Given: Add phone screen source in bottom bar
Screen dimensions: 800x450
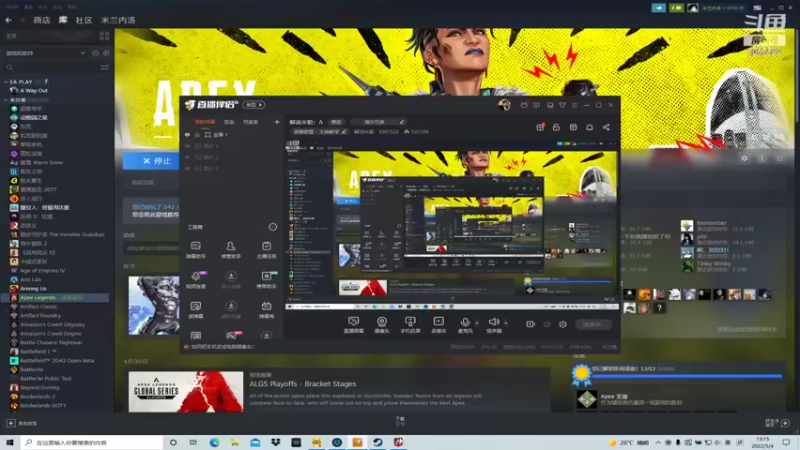Looking at the screenshot, I should click(410, 324).
